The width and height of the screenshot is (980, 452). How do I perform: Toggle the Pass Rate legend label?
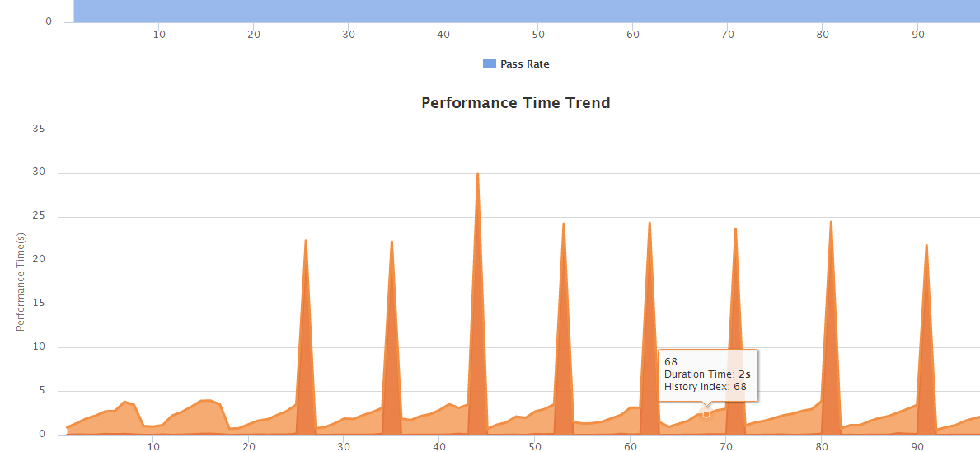pyautogui.click(x=524, y=64)
